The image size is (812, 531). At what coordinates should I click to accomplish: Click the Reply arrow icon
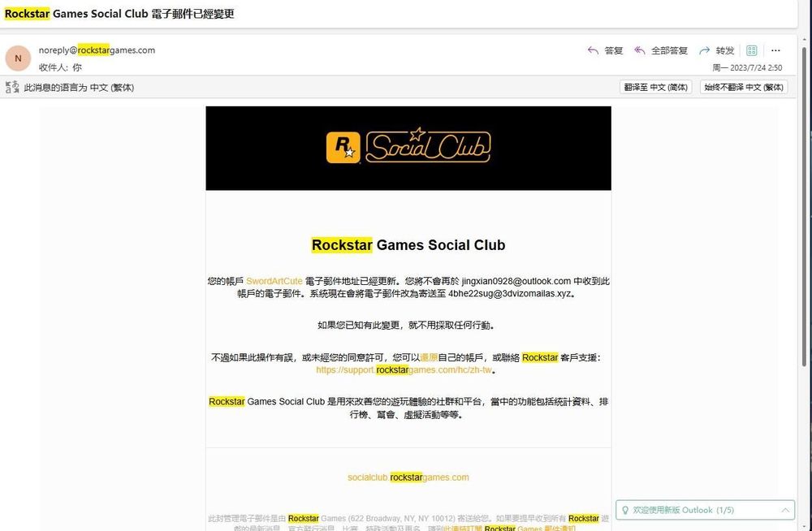click(593, 50)
